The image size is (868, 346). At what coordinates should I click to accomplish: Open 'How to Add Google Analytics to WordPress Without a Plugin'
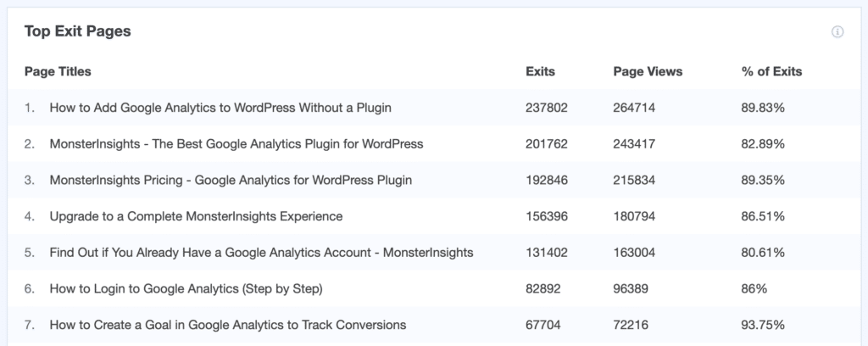click(220, 108)
